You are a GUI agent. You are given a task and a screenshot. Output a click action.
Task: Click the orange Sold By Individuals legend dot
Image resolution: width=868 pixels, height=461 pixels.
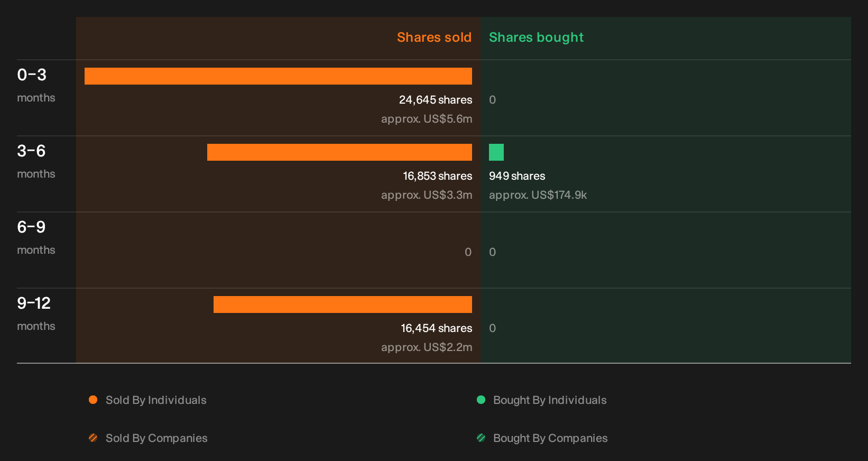coord(93,400)
